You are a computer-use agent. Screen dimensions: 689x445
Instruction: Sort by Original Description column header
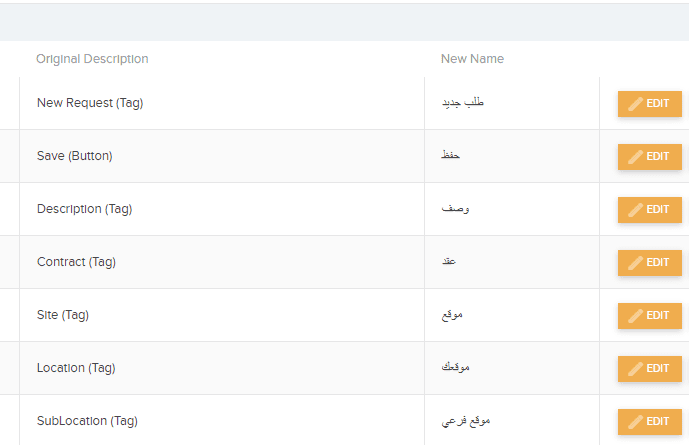click(92, 59)
